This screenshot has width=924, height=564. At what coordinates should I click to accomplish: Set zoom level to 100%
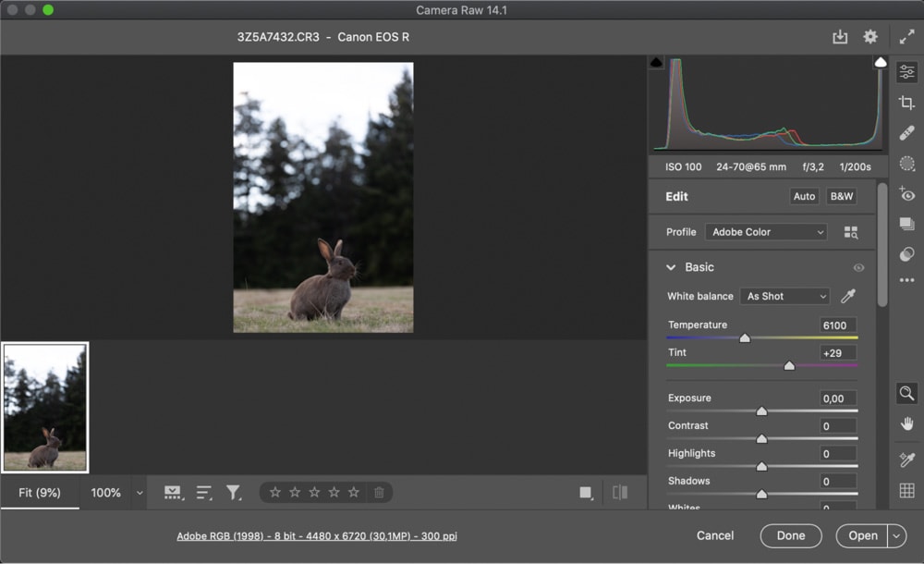(106, 493)
